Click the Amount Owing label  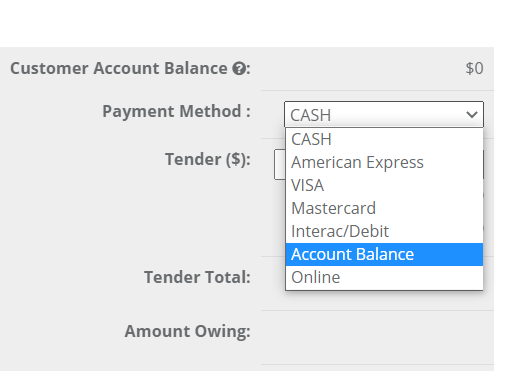[x=187, y=331]
